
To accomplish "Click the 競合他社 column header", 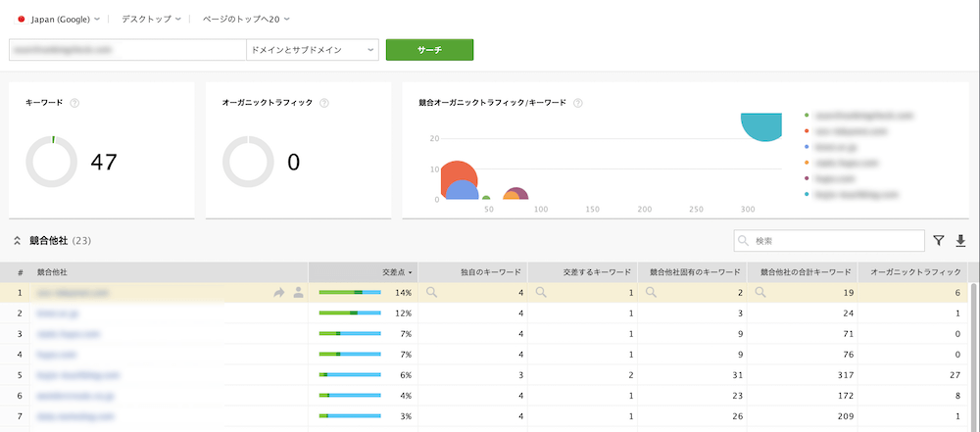I will click(169, 272).
